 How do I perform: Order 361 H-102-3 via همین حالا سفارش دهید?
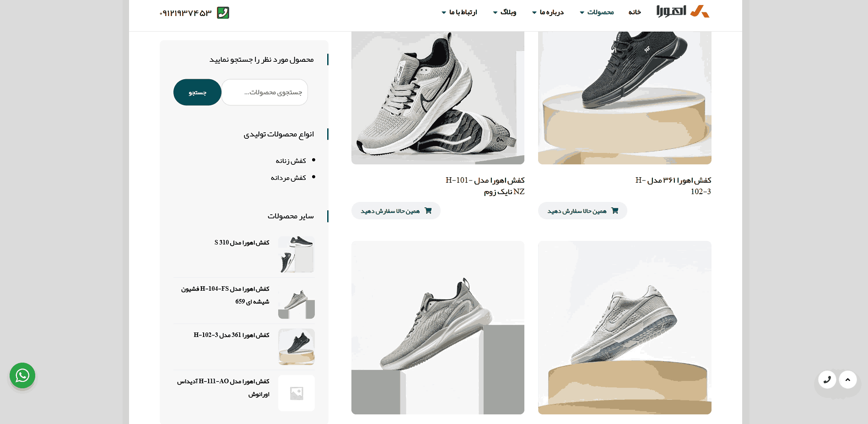tap(582, 211)
